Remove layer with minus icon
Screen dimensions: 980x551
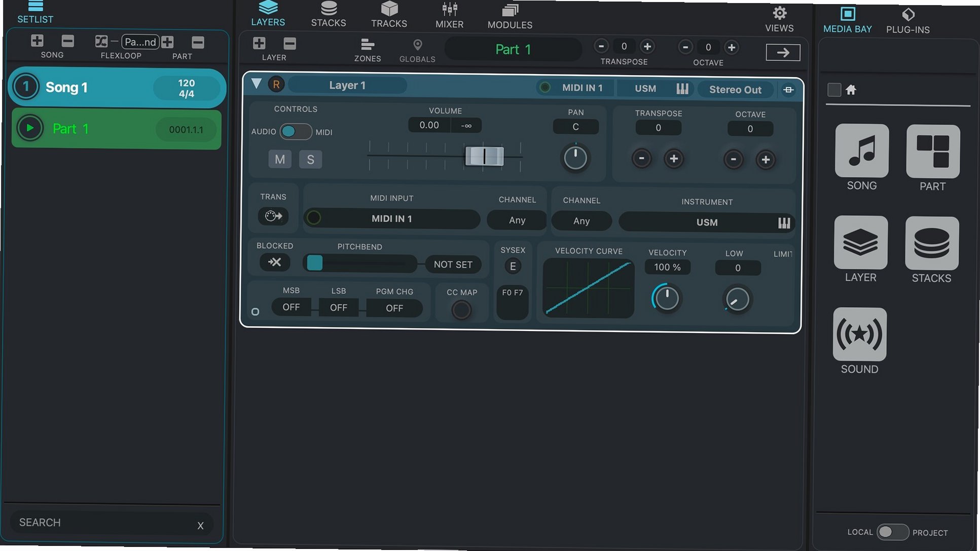(289, 43)
